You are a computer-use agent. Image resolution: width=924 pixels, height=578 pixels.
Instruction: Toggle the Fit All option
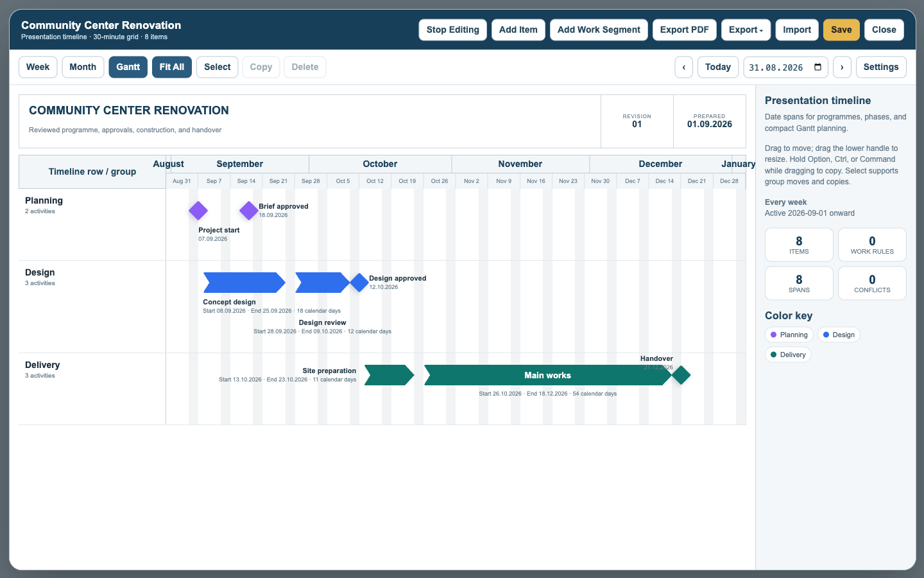(x=172, y=67)
